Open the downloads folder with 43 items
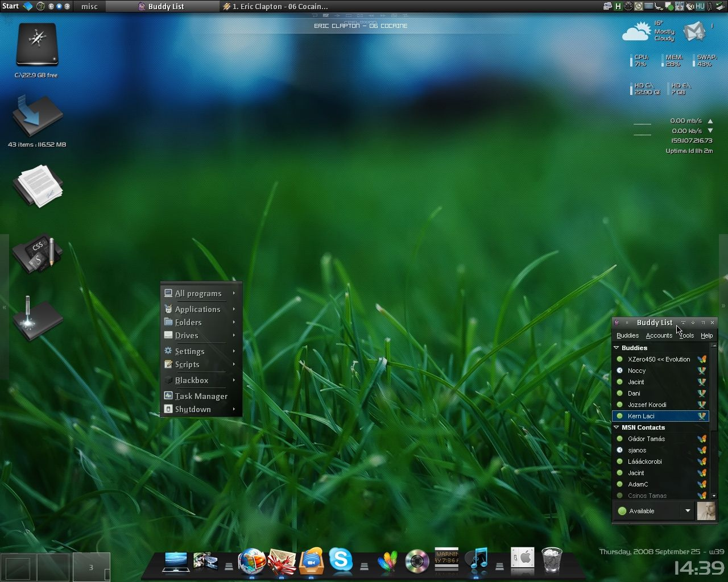728x582 pixels. point(38,117)
